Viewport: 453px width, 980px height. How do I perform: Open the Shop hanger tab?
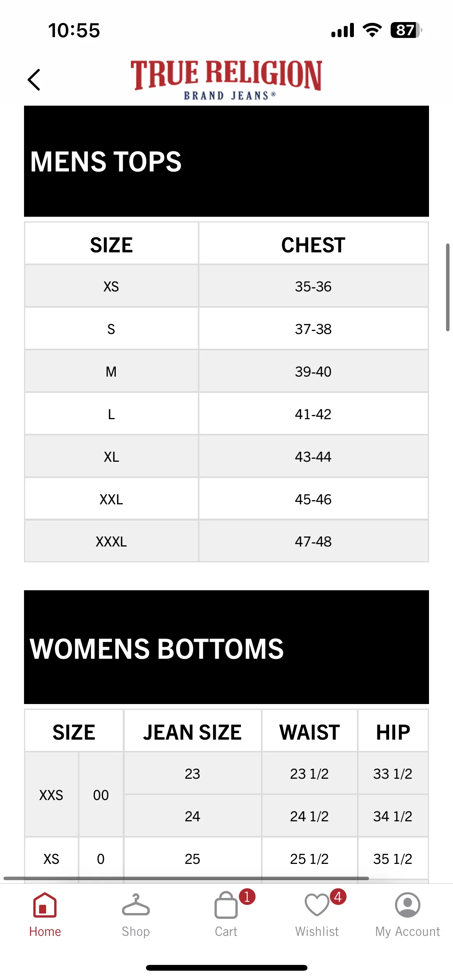(136, 915)
